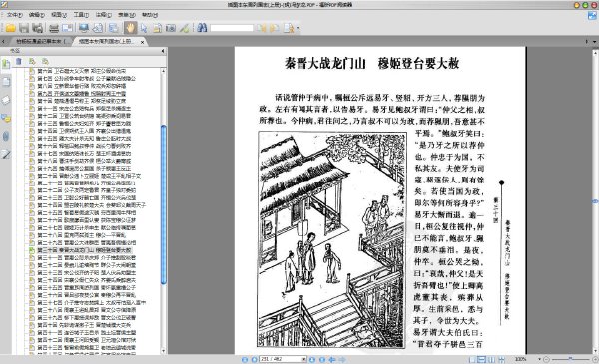The image size is (599, 364).
Task: Open the zoom percentage dropdown arrow
Action: point(539,359)
